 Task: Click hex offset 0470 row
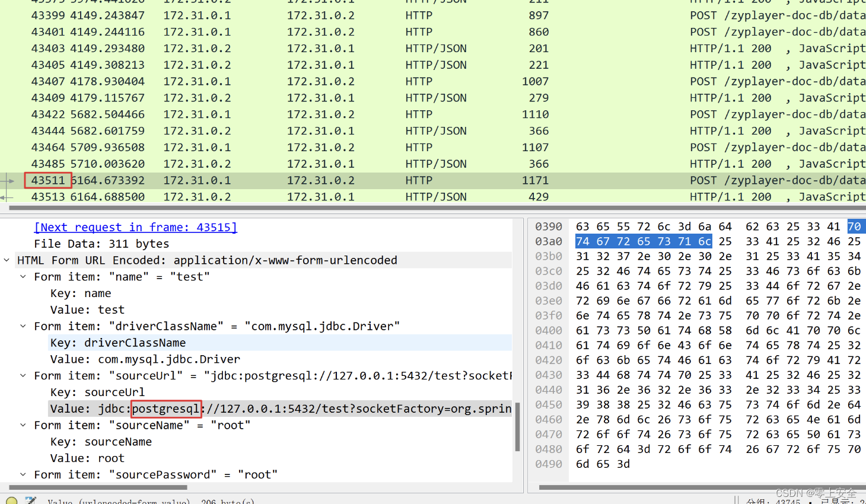[549, 434]
